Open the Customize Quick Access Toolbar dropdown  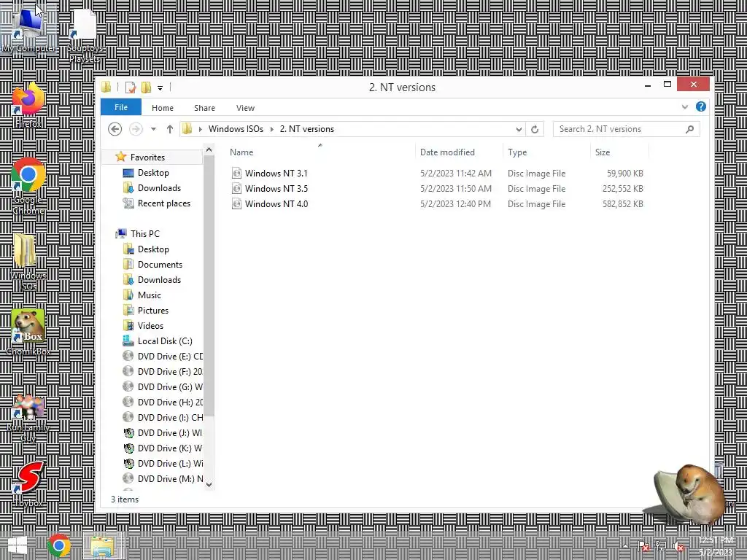click(160, 87)
